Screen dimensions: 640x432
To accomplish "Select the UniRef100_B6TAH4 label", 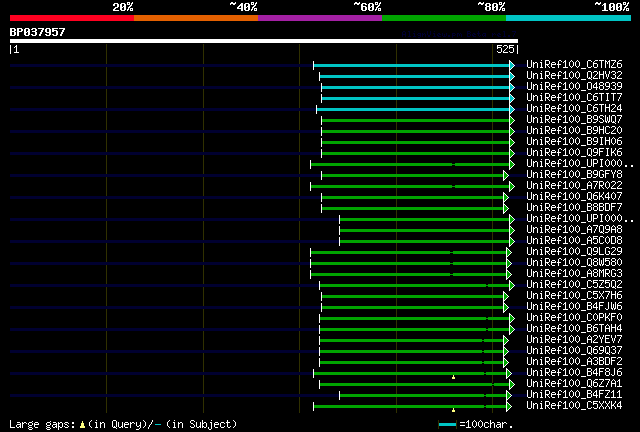I will pyautogui.click(x=574, y=329).
